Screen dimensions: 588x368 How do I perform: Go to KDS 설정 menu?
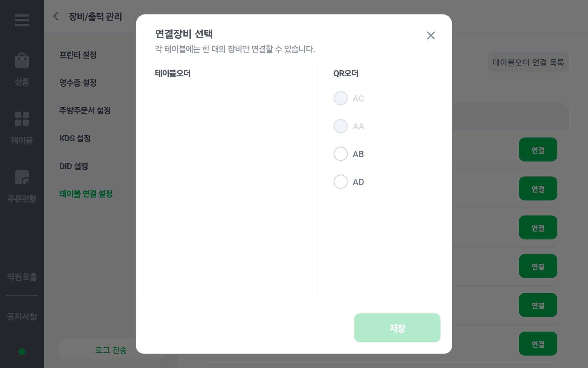(x=75, y=139)
